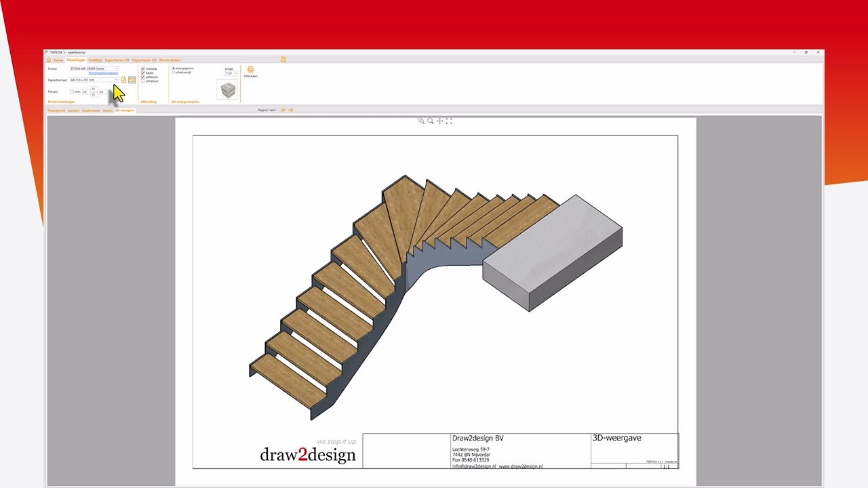Enable the schaduw checkbox
Screen dimensions: 868x488
coord(143,81)
